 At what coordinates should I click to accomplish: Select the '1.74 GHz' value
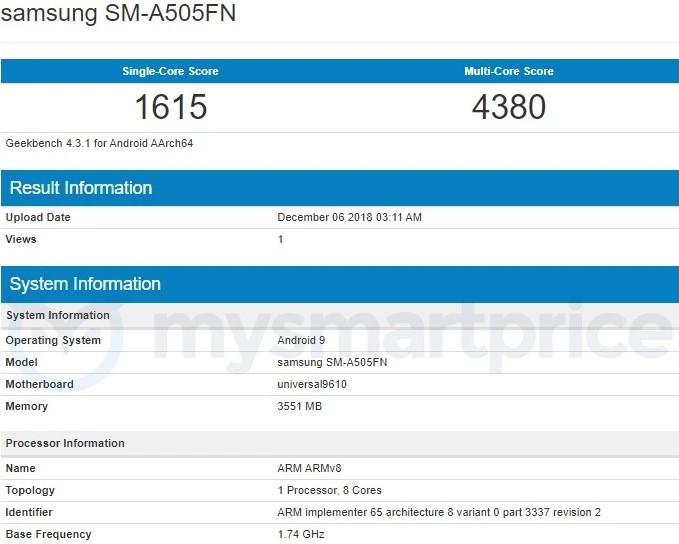click(x=301, y=534)
